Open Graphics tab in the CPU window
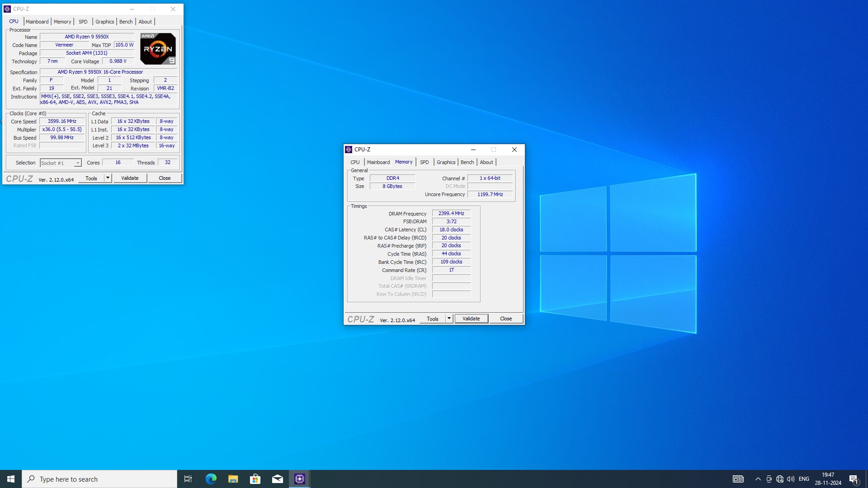868x488 pixels. [x=105, y=22]
